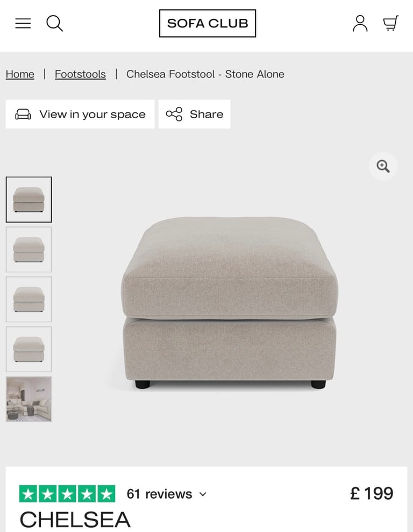
Task: Open the search magnifier icon
Action: click(54, 24)
